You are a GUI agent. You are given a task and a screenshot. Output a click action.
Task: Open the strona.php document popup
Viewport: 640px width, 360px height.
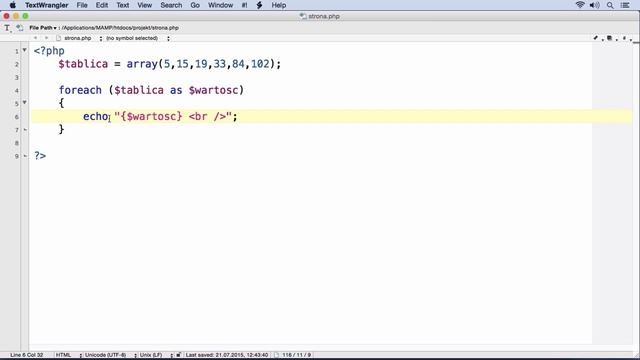coord(78,38)
